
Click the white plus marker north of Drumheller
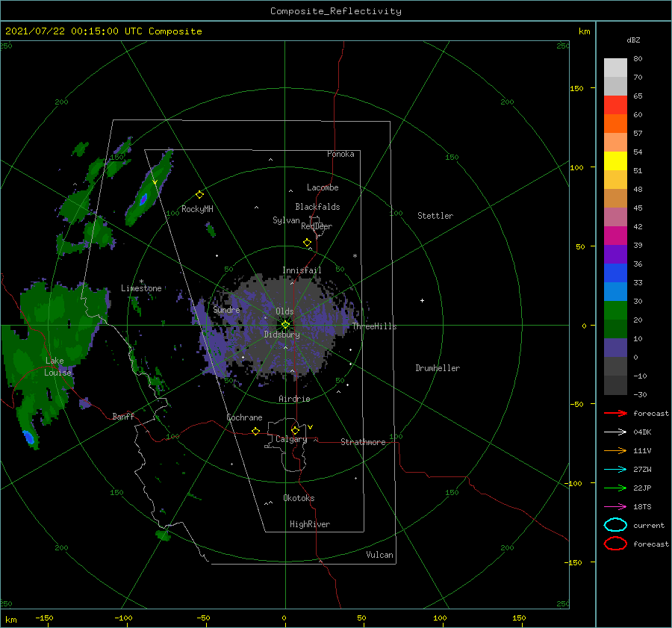[422, 300]
